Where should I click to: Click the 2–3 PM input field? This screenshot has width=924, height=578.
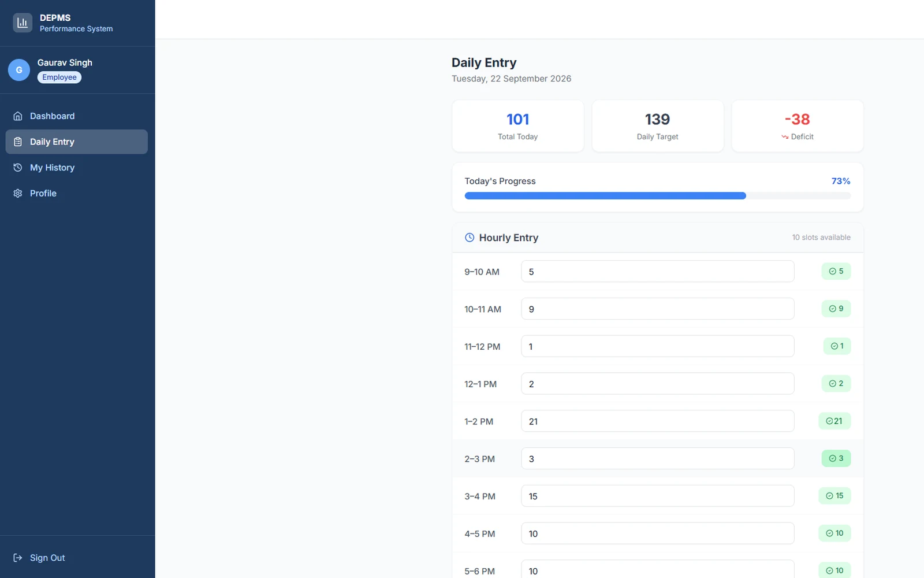coord(657,458)
